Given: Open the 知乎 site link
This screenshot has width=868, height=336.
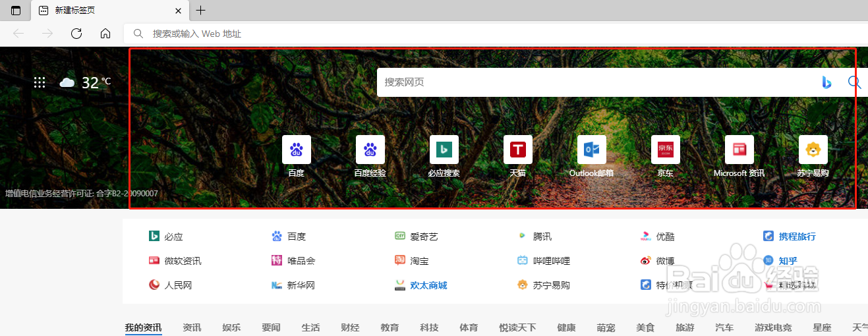Looking at the screenshot, I should (780, 261).
